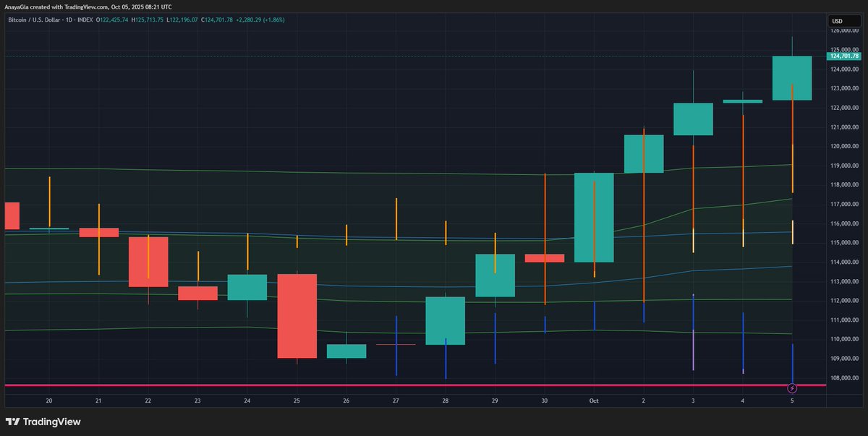The width and height of the screenshot is (868, 436).
Task: Select the large red candle above the date 25
Action: [296, 315]
